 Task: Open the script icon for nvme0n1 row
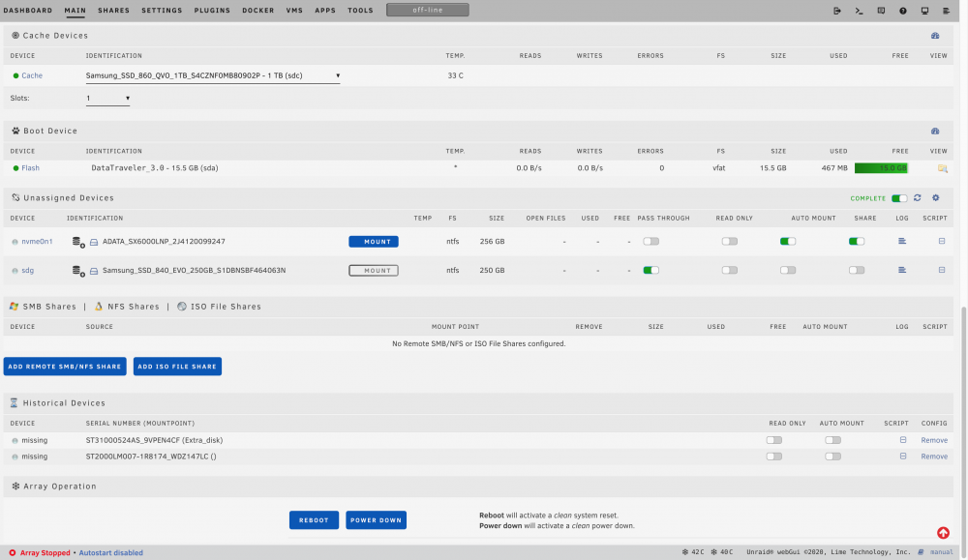tap(942, 241)
